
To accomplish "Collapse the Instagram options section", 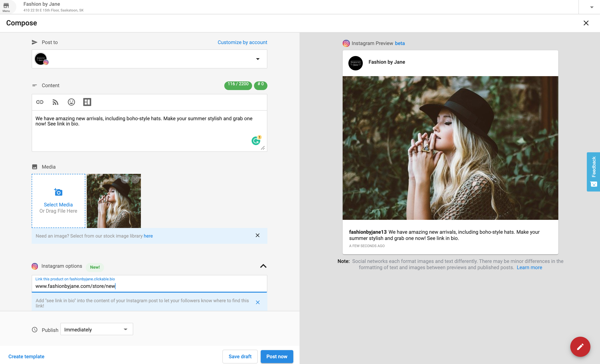I will [x=263, y=266].
